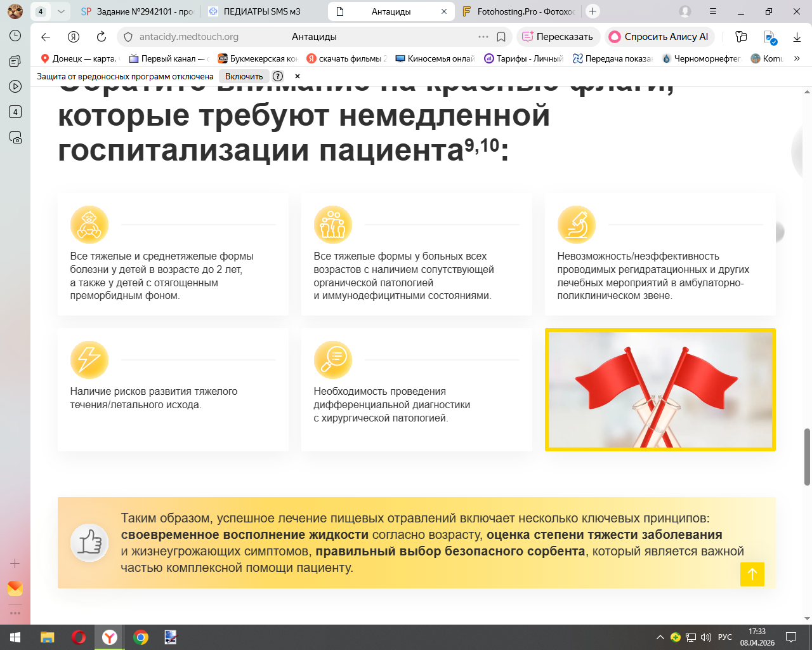Click the yellow scroll-to-top arrow button
This screenshot has width=812, height=650.
coord(752,574)
